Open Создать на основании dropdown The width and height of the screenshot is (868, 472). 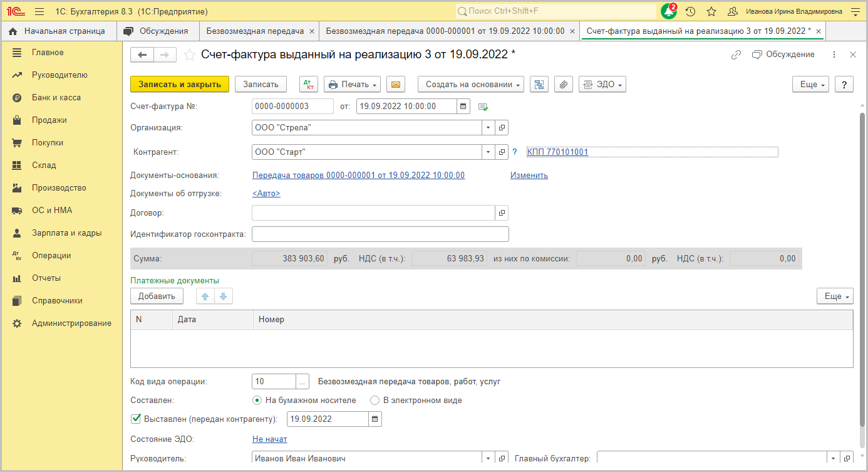coord(470,85)
